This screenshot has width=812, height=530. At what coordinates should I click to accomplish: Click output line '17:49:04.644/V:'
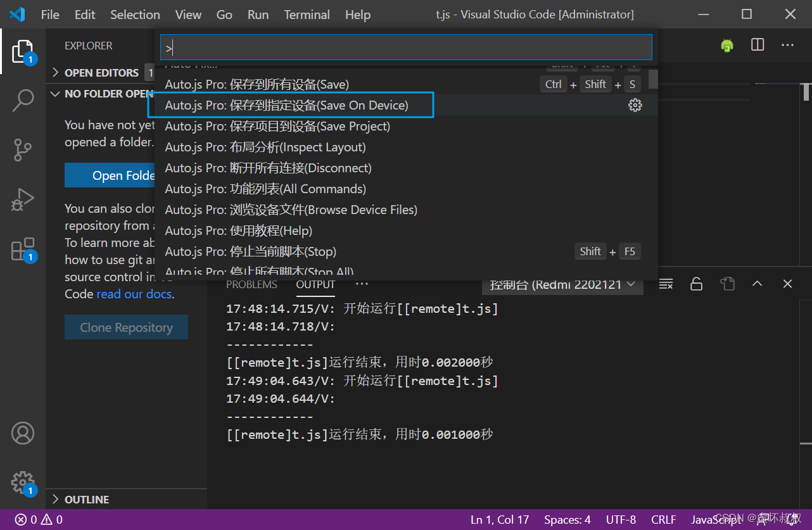click(281, 398)
